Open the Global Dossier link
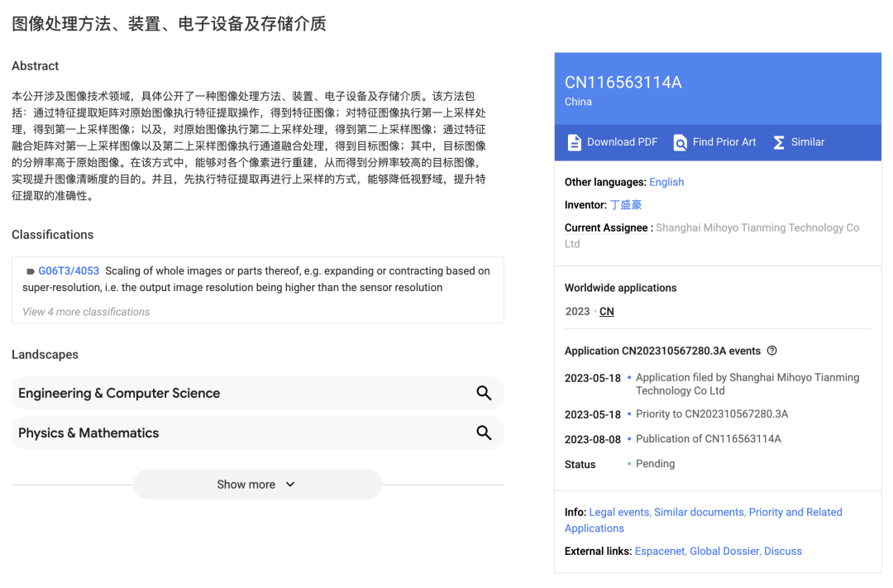The width and height of the screenshot is (893, 588). coord(723,551)
